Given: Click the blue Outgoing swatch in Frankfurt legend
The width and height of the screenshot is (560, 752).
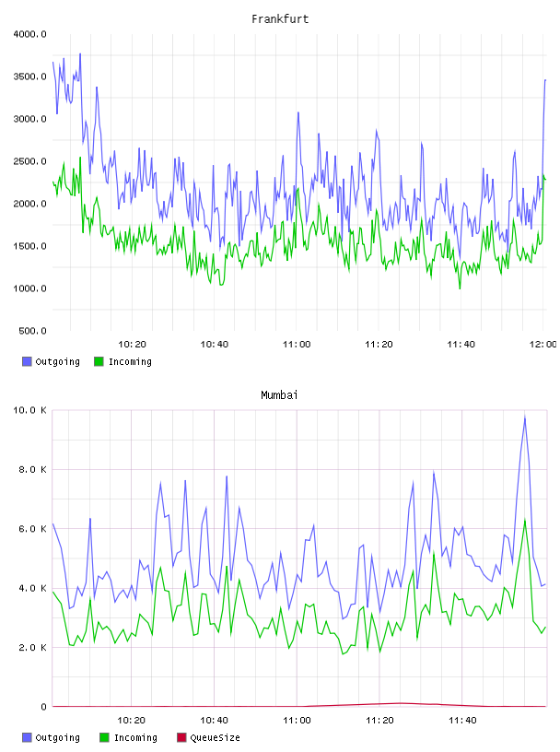Looking at the screenshot, I should [27, 361].
